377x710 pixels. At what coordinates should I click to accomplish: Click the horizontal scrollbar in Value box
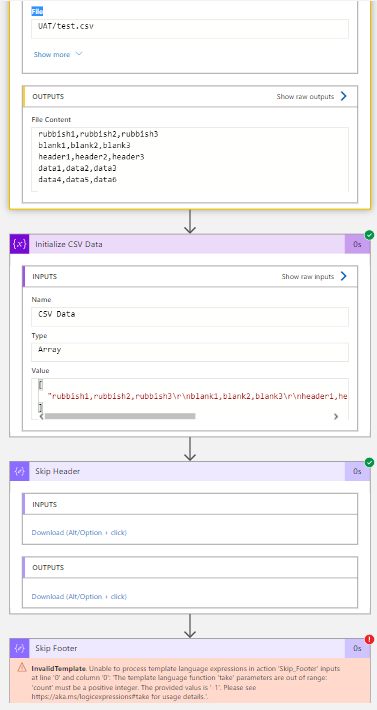click(120, 416)
